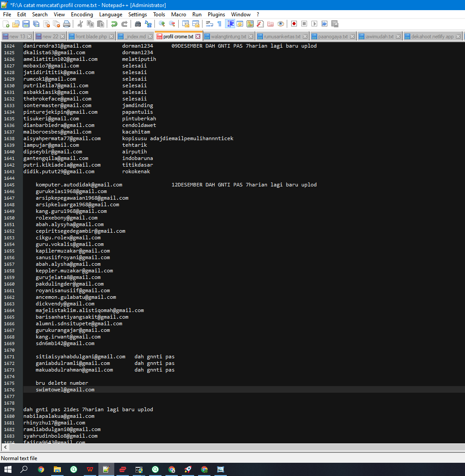Switch to the _index.md tab
This screenshot has height=476, width=465.
pos(136,37)
